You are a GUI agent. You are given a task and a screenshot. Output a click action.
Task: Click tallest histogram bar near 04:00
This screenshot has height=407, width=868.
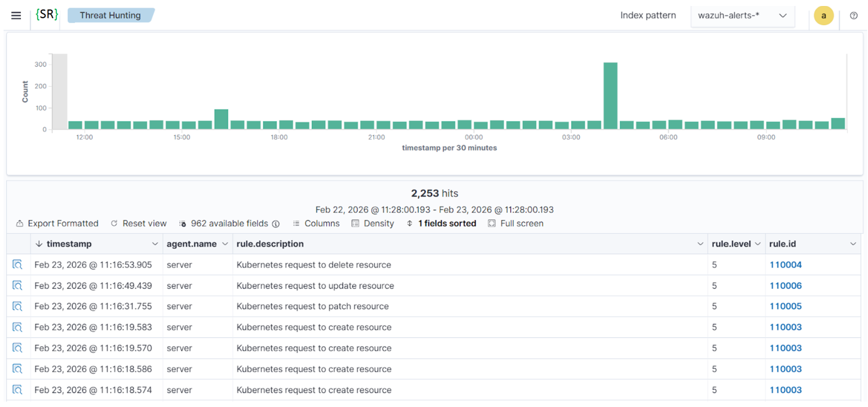pyautogui.click(x=610, y=96)
